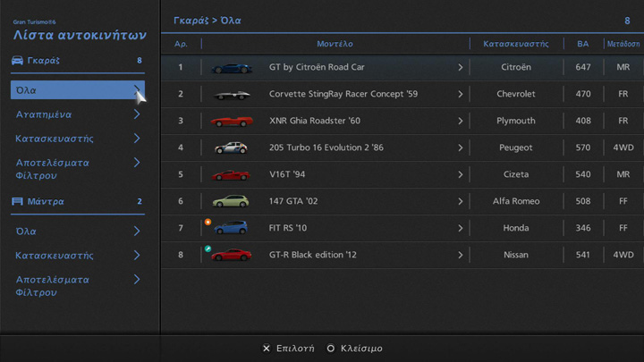Click the Μάντρα section header icon
The image size is (644, 362).
[x=17, y=202]
